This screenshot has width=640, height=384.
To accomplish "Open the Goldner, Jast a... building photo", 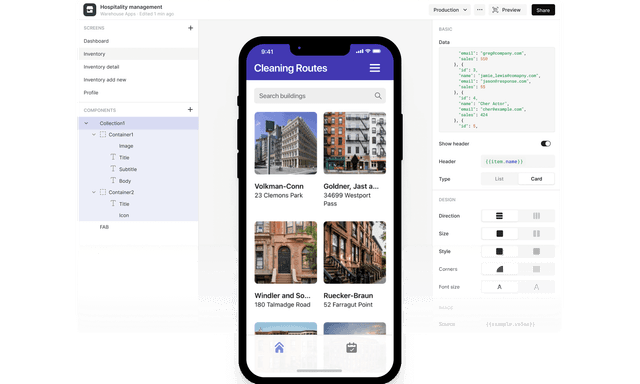I will pyautogui.click(x=355, y=143).
